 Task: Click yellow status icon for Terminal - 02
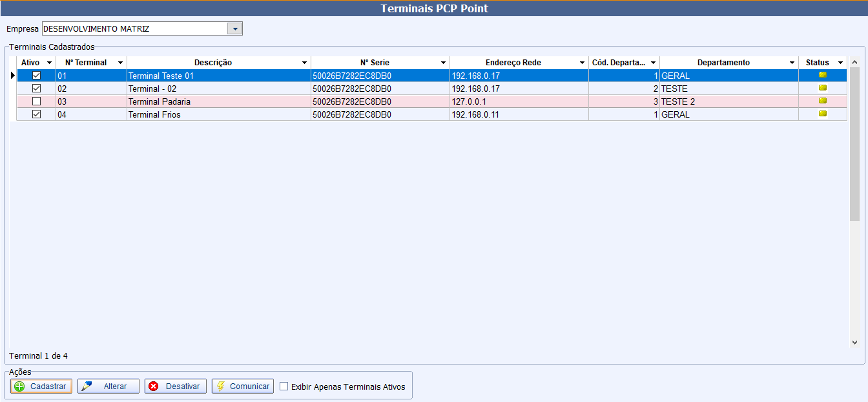[x=822, y=88]
